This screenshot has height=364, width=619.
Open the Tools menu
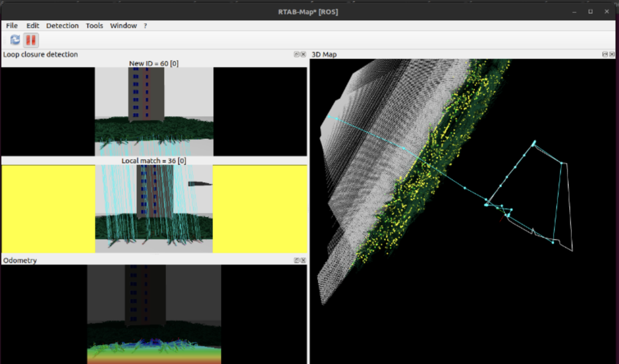click(x=94, y=26)
